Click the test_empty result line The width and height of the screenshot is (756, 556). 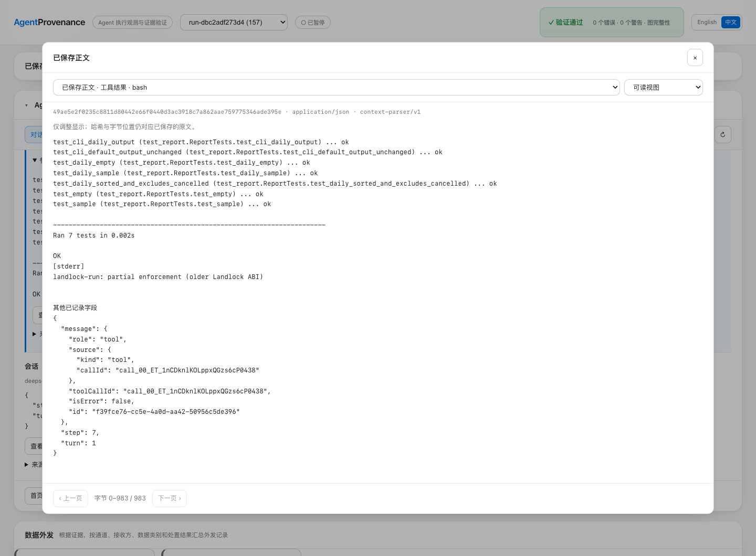point(158,194)
